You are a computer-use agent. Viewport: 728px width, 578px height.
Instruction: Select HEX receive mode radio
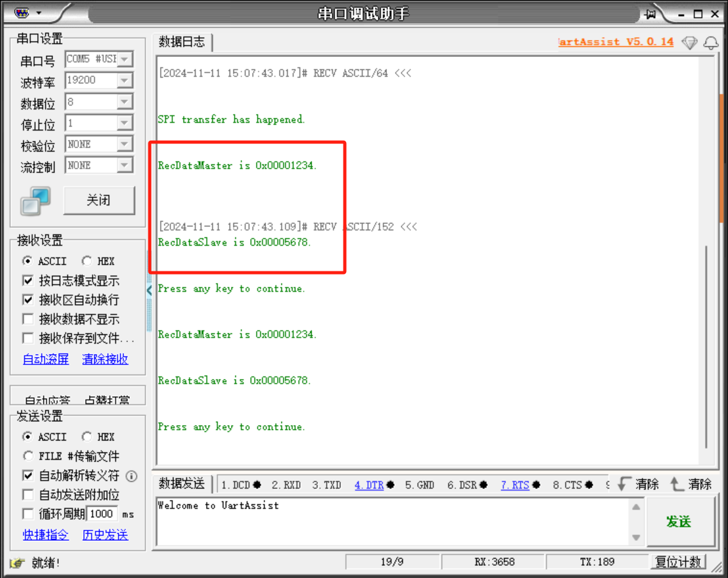point(87,261)
